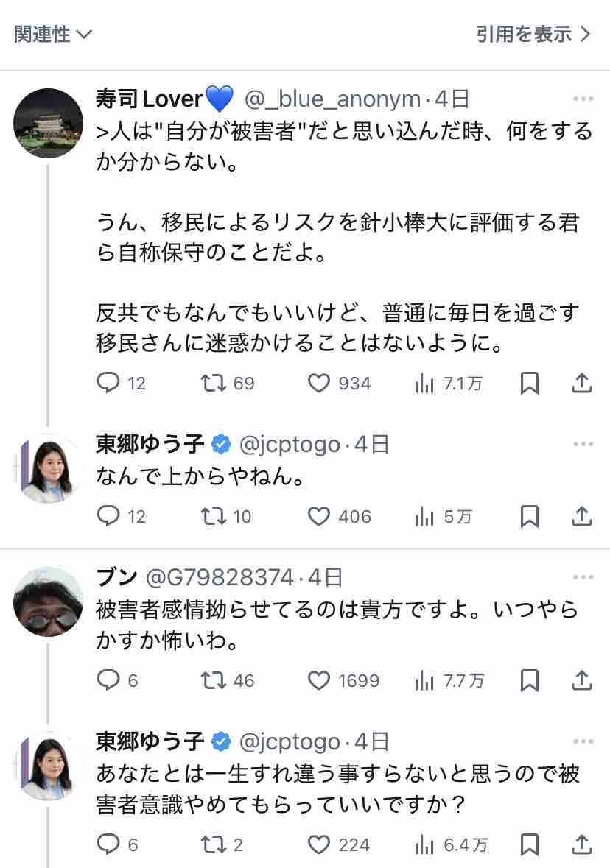This screenshot has width=610, height=868.
Task: View analytics of 6.4万 views reply
Action: tap(424, 844)
